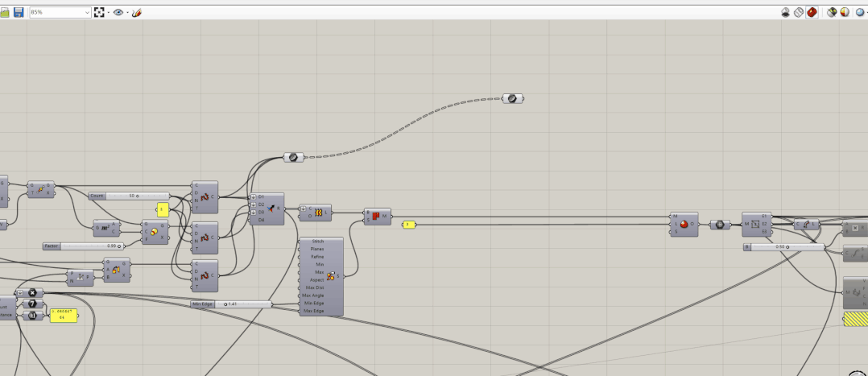Screen dimensions: 868x376
Task: Click the Zoom Extents toolbar icon
Action: click(99, 12)
